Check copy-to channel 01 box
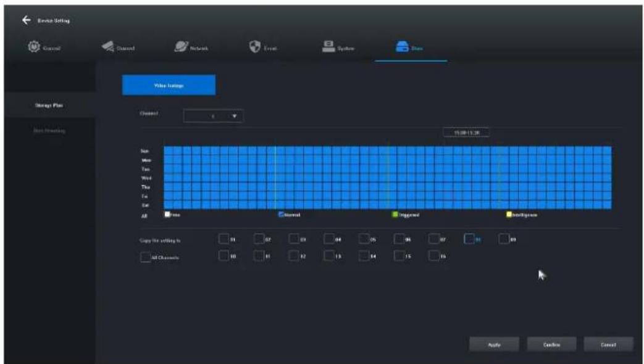644x364 pixels. 224,239
